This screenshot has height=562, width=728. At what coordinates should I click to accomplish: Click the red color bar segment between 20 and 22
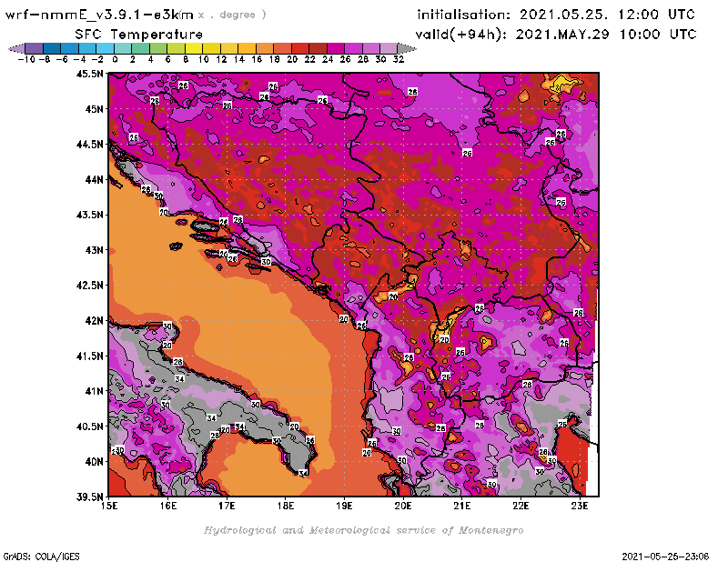(x=299, y=48)
